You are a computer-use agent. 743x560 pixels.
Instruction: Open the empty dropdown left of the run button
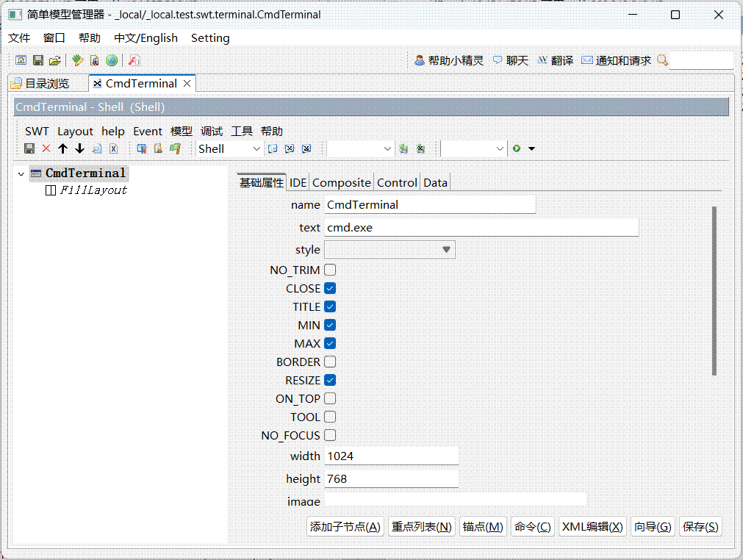(473, 148)
